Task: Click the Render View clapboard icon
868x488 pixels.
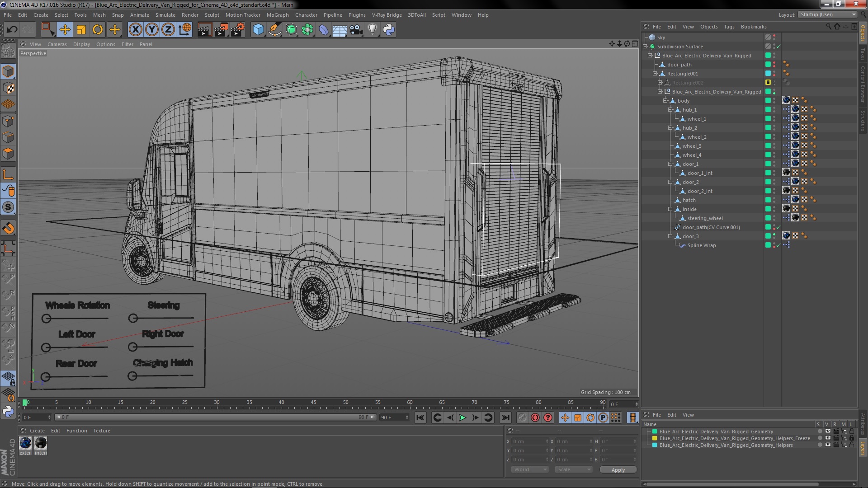Action: pyautogui.click(x=204, y=30)
